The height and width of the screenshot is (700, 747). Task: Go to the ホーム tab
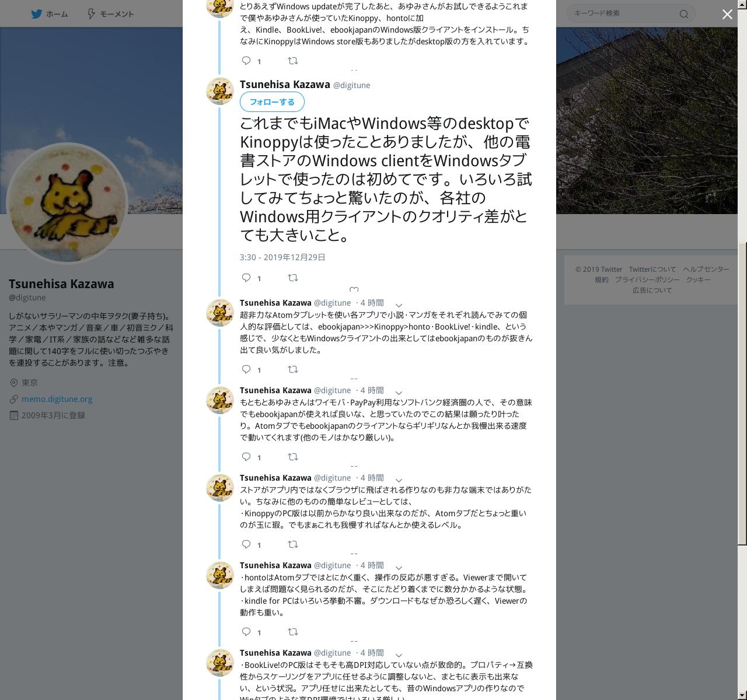[50, 13]
